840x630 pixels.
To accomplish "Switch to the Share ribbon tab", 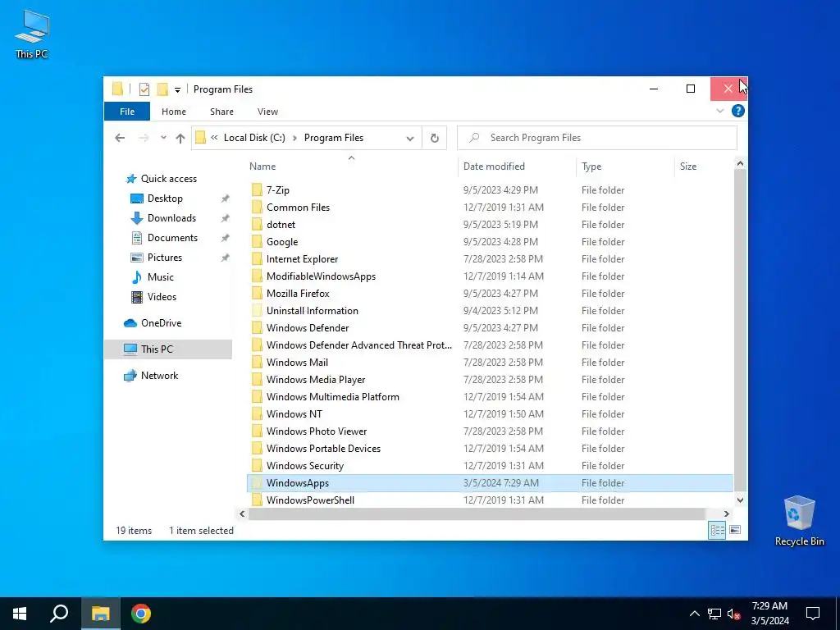I will tap(221, 112).
